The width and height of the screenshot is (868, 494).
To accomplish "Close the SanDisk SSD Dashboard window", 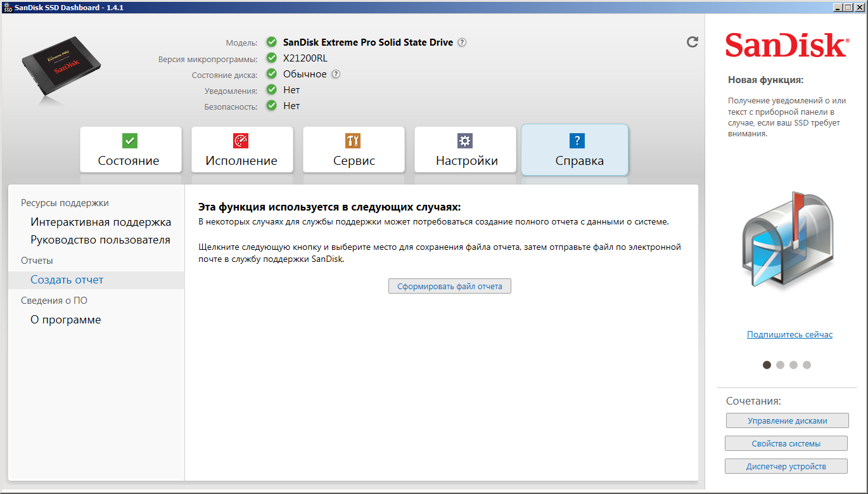I will (x=858, y=7).
